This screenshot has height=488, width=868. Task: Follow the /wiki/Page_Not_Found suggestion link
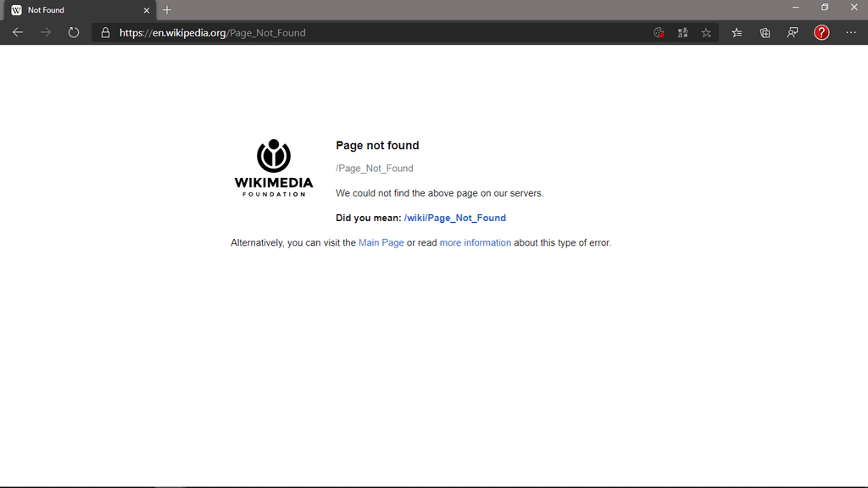coord(455,218)
